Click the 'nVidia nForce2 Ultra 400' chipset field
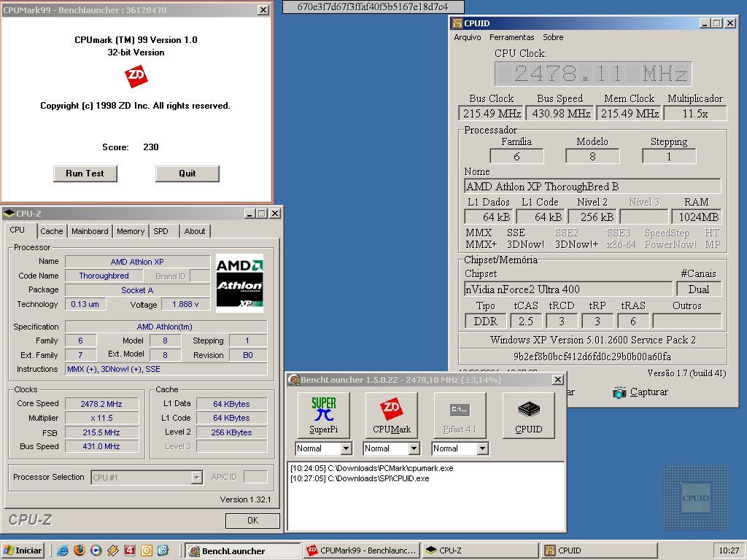The height and width of the screenshot is (560, 747). [568, 289]
